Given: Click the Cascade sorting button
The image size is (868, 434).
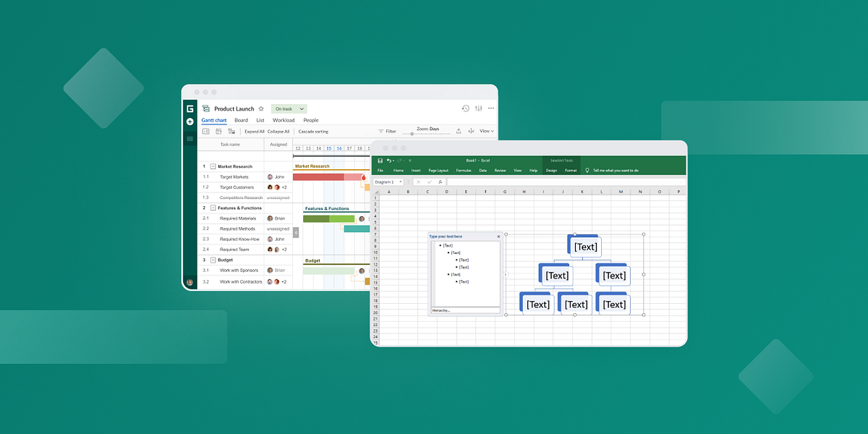Looking at the screenshot, I should pos(312,131).
